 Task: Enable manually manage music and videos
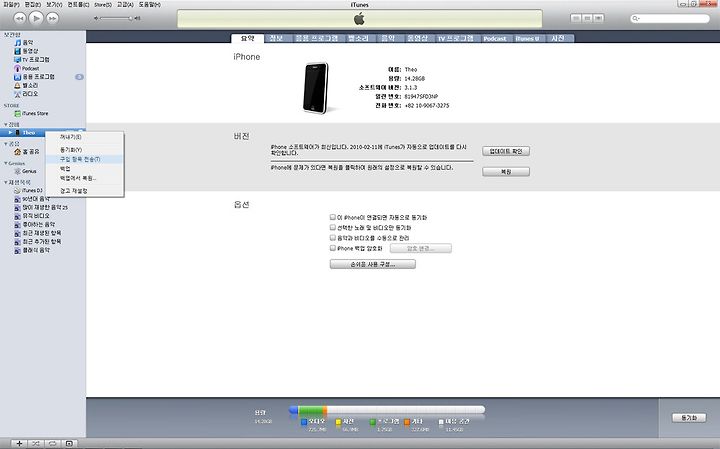tap(333, 238)
